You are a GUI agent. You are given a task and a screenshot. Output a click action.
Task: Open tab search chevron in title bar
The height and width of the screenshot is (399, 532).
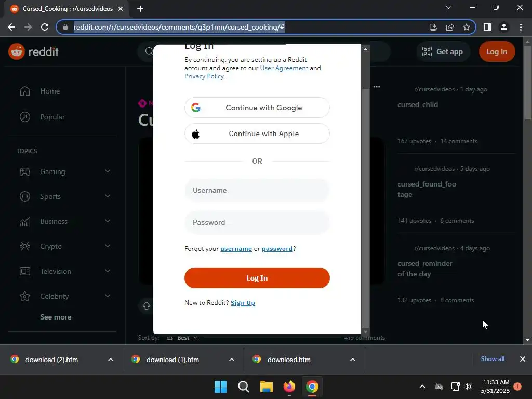point(448,7)
